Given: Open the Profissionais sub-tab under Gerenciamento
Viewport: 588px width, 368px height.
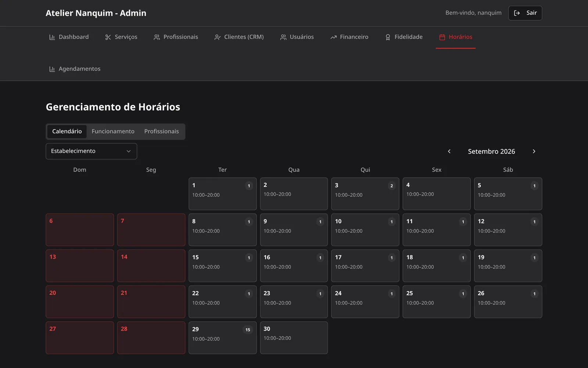Looking at the screenshot, I should (161, 131).
